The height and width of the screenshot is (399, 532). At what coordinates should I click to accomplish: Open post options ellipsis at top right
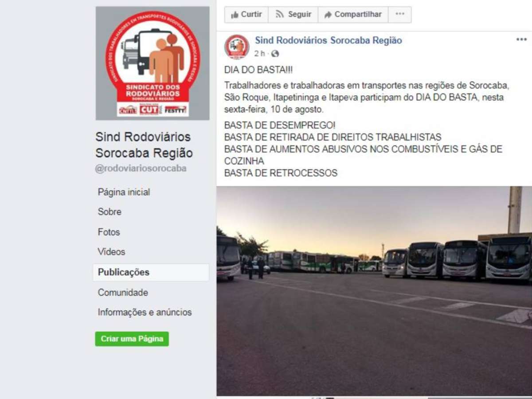(x=521, y=39)
